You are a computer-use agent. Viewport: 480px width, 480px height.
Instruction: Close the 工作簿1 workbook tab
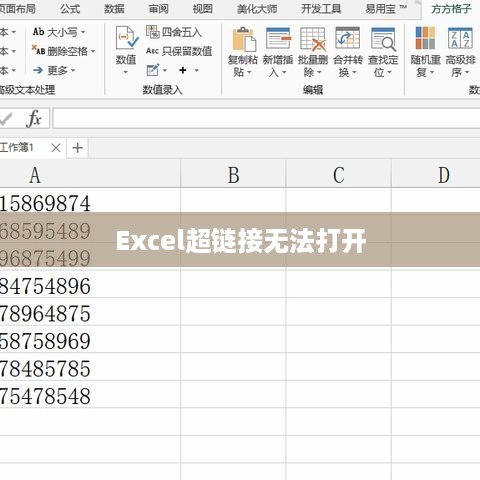56,148
